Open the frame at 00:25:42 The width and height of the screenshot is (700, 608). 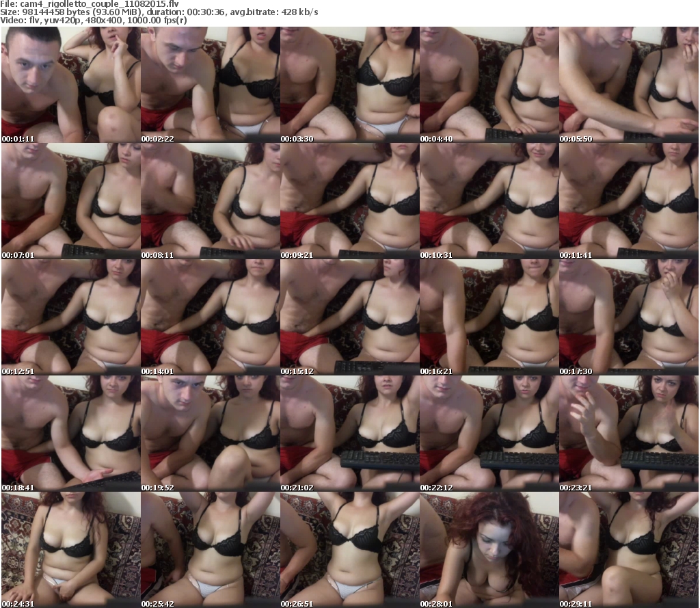coord(211,550)
